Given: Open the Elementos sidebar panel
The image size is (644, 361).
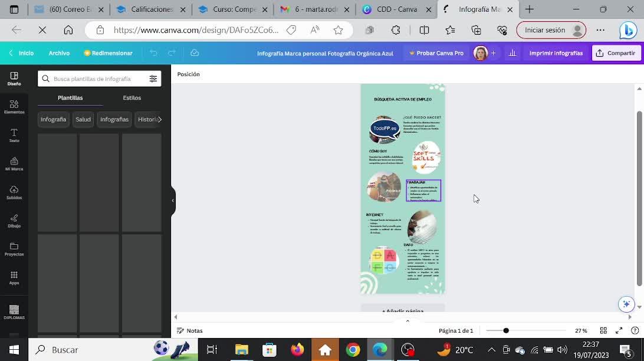Looking at the screenshot, I should point(14,107).
